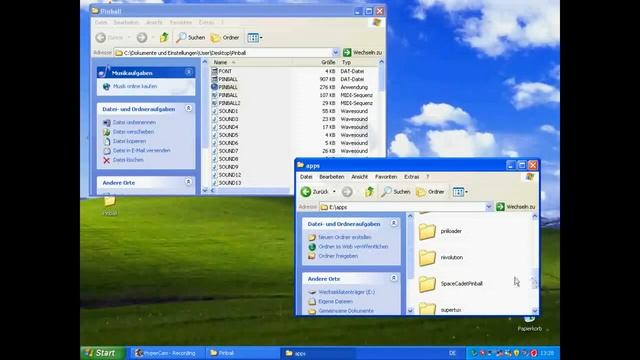640x360 pixels.
Task: Click the forward arrow in apps window
Action: (347, 191)
